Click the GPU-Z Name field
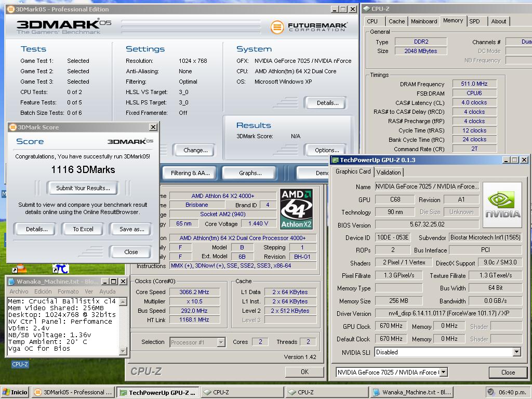Viewport: 532px width, 399px height. coord(427,187)
